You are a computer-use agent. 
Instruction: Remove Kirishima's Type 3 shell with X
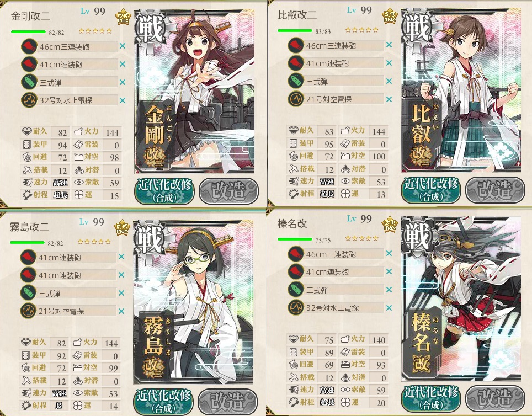tap(121, 293)
